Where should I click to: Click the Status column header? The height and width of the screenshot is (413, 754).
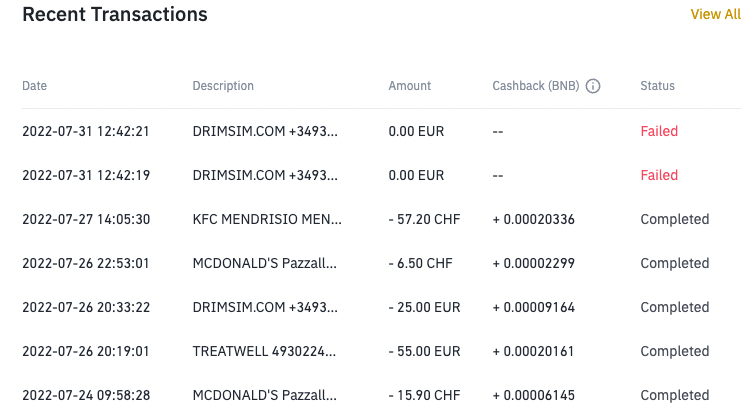point(657,86)
